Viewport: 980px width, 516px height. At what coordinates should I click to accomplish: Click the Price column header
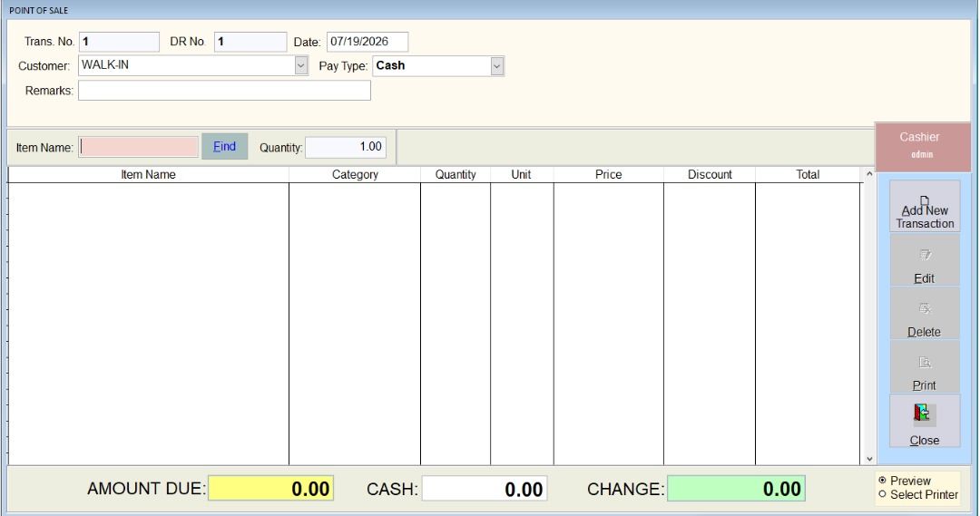[609, 174]
